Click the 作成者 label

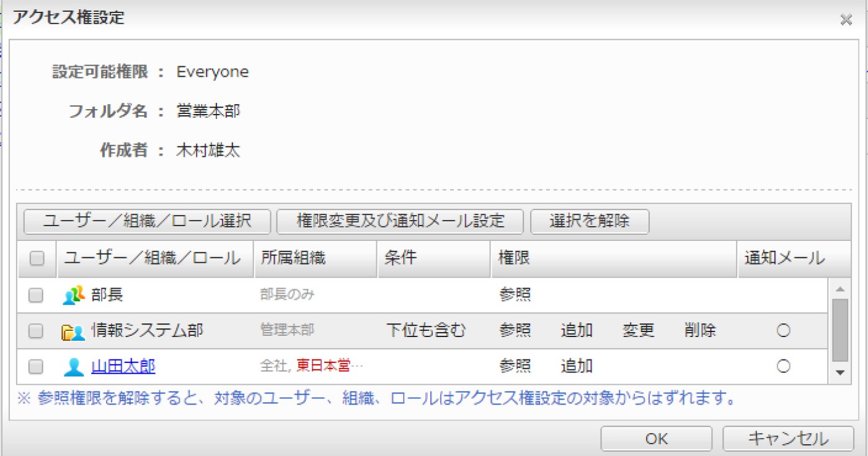(x=124, y=151)
